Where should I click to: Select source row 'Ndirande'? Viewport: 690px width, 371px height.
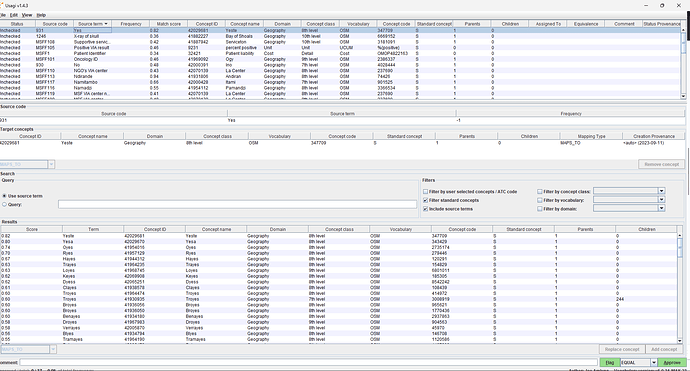[340, 76]
